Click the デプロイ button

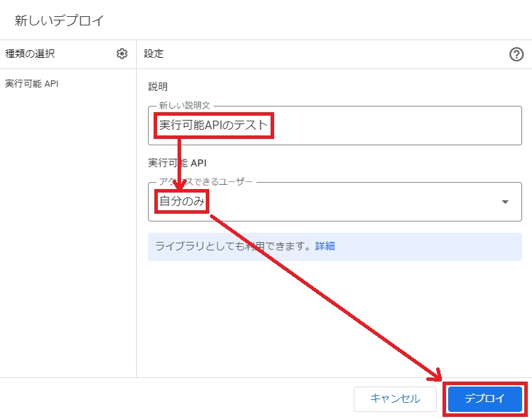point(485,399)
